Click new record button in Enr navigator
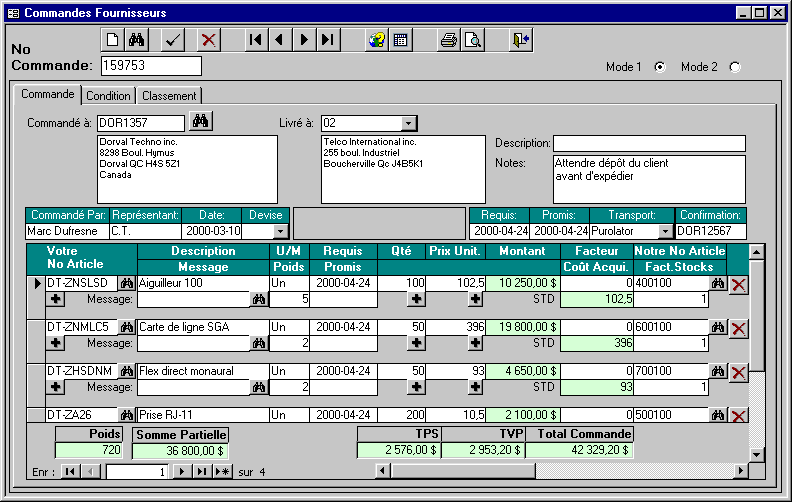The width and height of the screenshot is (792, 502). click(222, 472)
